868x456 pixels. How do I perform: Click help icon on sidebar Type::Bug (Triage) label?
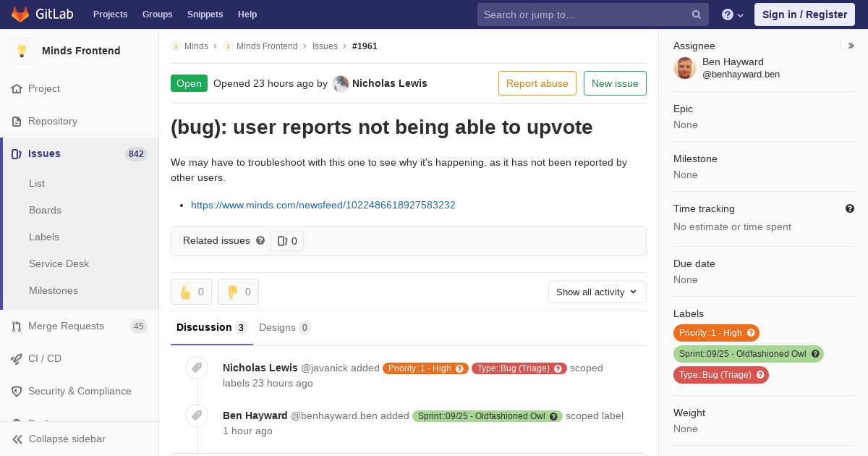[760, 375]
